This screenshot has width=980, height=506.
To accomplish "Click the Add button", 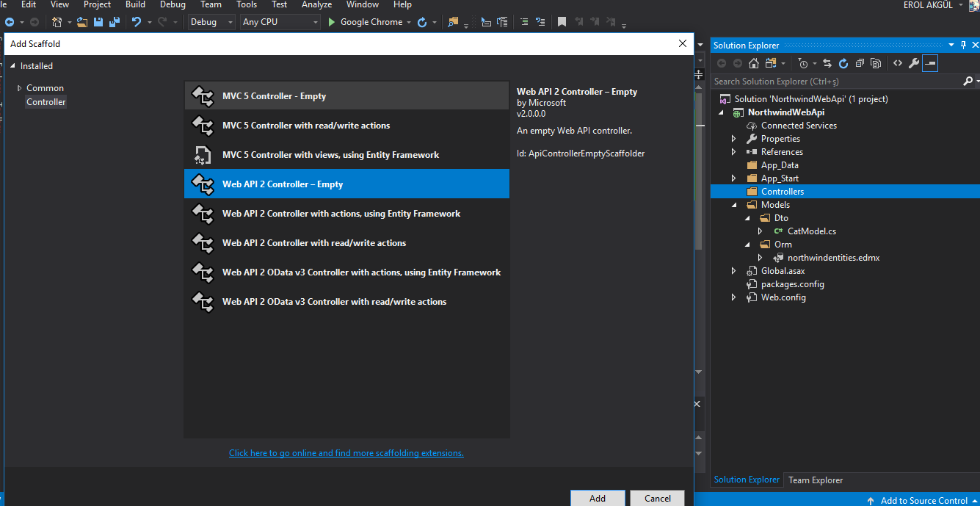I will tap(597, 498).
